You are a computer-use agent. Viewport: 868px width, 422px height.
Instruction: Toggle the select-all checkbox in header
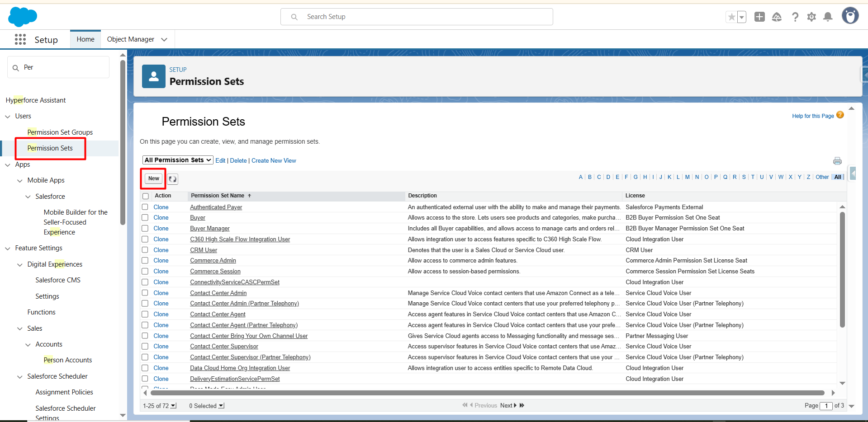click(x=146, y=196)
